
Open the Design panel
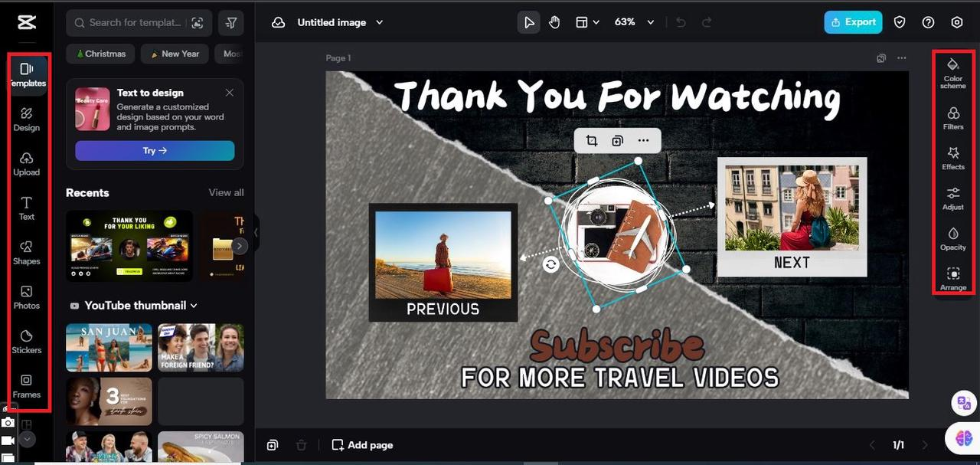pos(27,120)
